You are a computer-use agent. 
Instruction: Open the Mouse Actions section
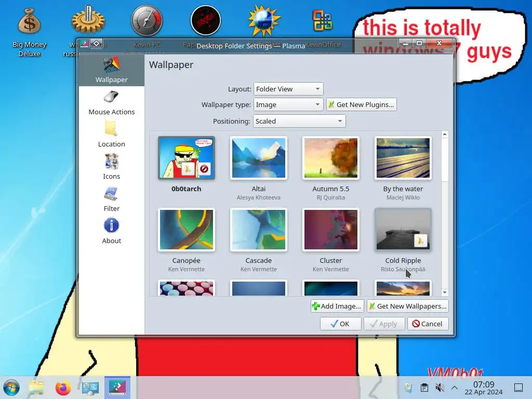pos(112,103)
